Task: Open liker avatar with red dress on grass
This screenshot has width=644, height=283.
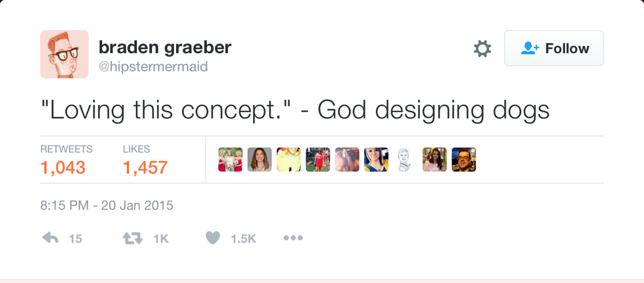Action: pos(318,160)
